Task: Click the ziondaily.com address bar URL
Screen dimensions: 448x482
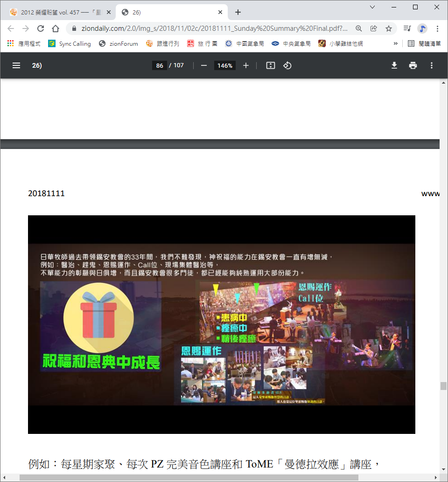Action: pyautogui.click(x=214, y=28)
